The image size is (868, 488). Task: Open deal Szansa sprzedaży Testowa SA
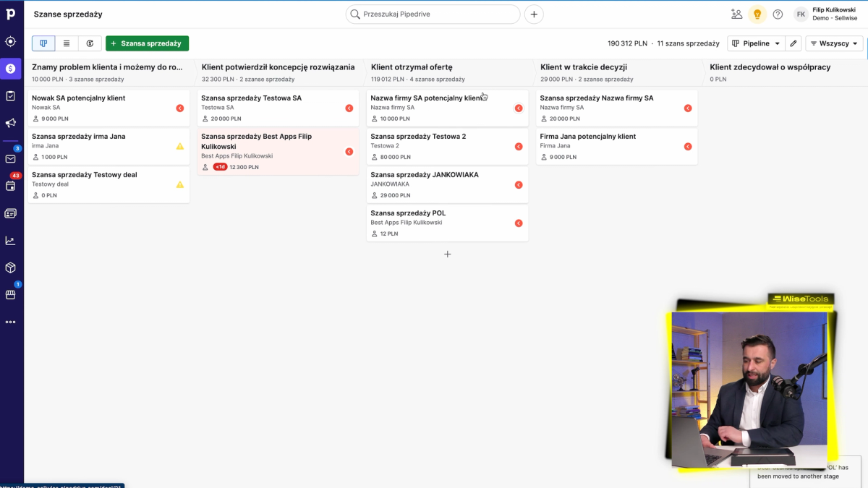click(x=278, y=108)
